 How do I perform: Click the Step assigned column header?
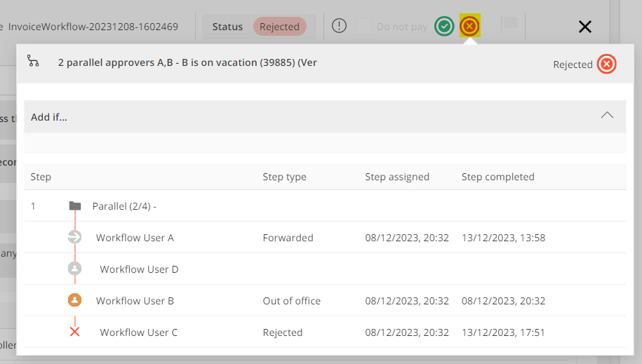[397, 177]
